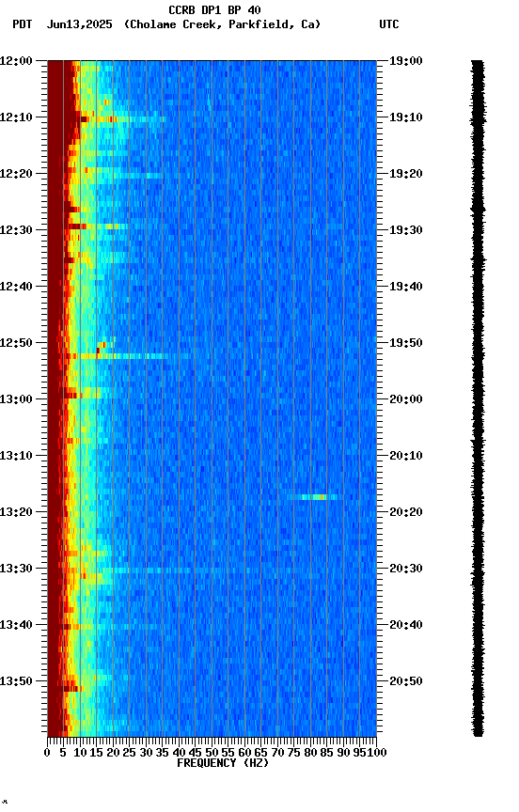Click the '60' frequency axis label
The width and height of the screenshot is (519, 812).
pyautogui.click(x=244, y=753)
